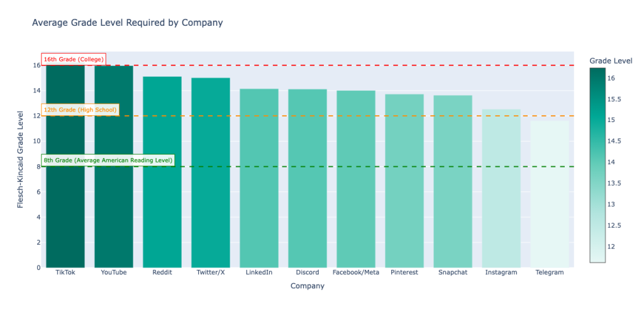Click the Pinterest bar
Viewport: 644px width, 309px height.
tap(404, 189)
